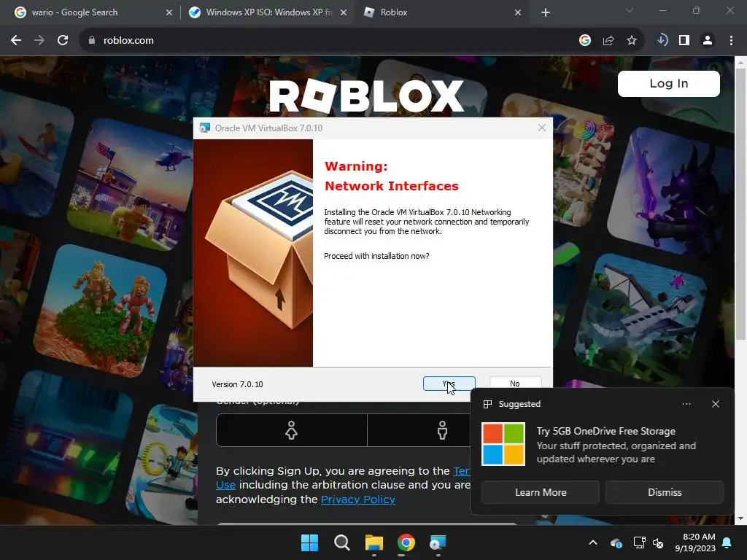The image size is (747, 560).
Task: Click the Roblox Log In button
Action: tap(668, 84)
